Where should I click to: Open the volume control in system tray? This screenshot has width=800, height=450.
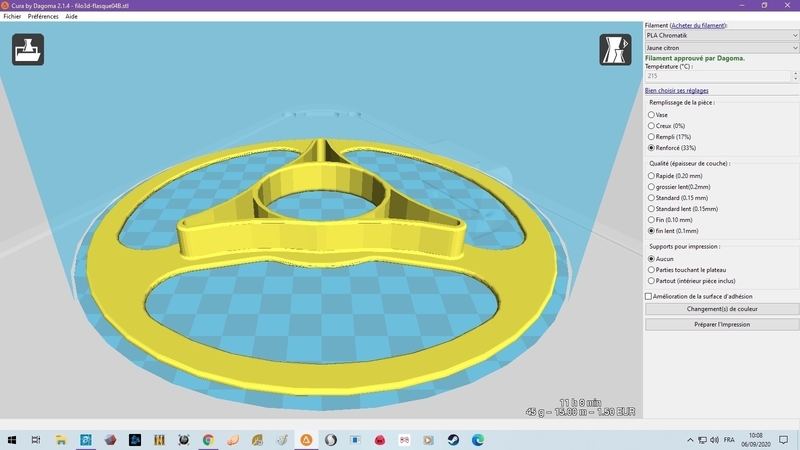tap(714, 440)
